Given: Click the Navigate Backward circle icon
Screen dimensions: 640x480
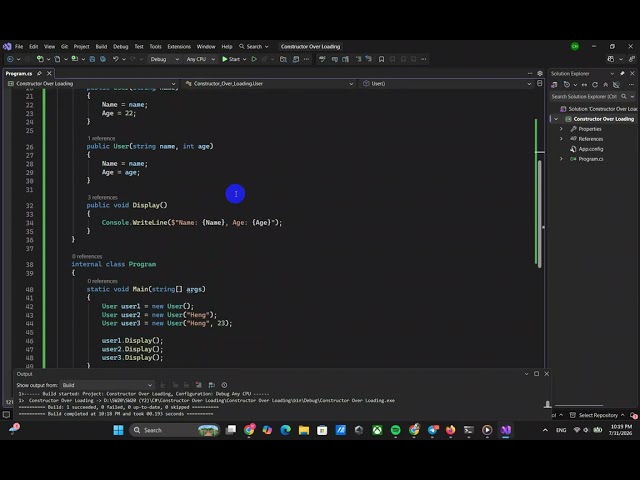Looking at the screenshot, I should click(x=10, y=59).
